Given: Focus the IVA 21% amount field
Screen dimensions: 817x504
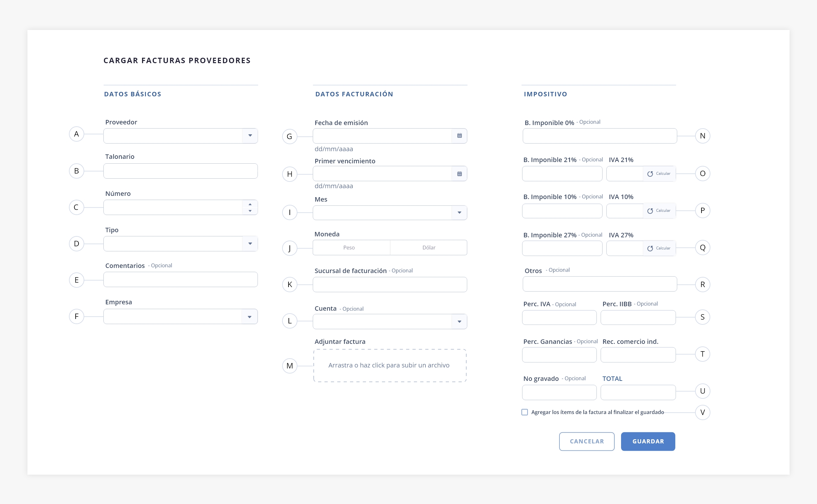Looking at the screenshot, I should click(625, 174).
